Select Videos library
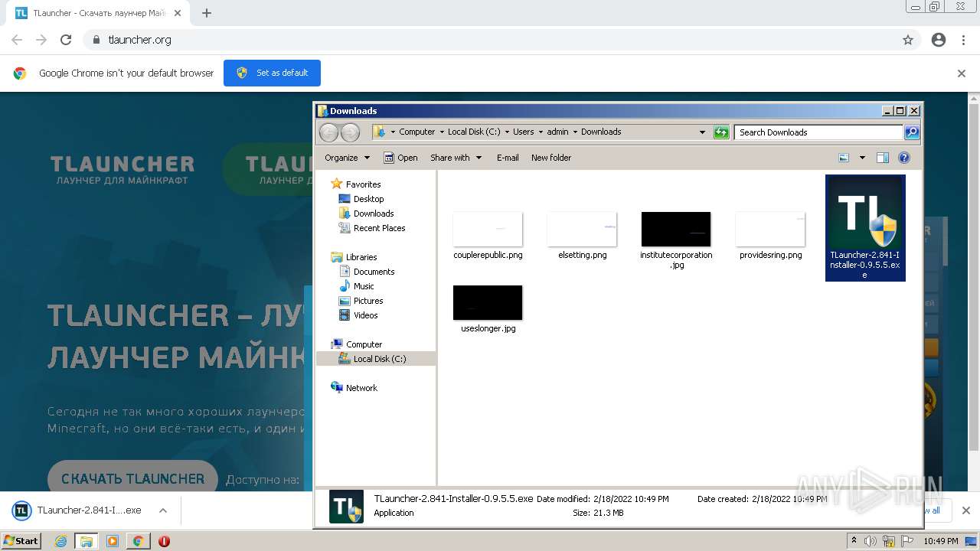The image size is (980, 551). tap(365, 315)
